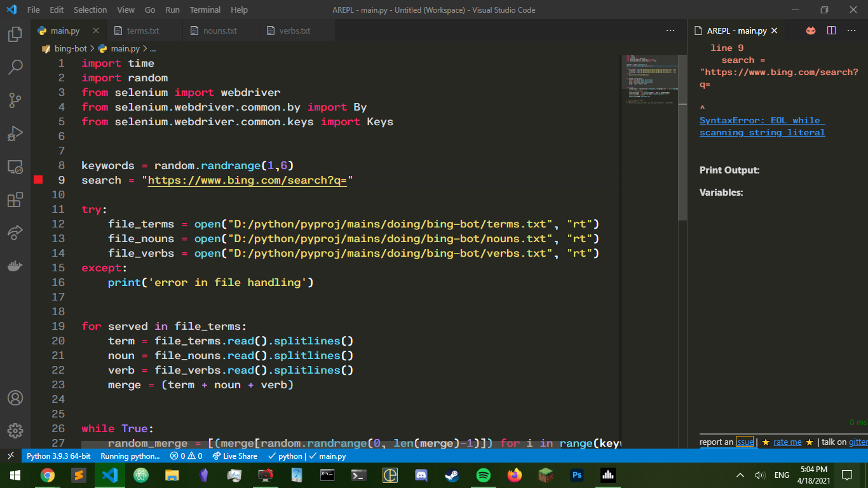Close the main.py editor tab
868x488 pixels.
(96, 30)
